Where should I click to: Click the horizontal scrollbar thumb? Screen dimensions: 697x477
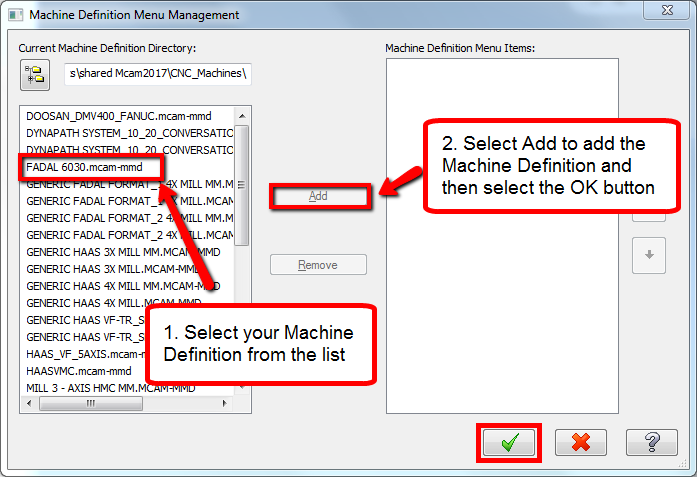[91, 404]
